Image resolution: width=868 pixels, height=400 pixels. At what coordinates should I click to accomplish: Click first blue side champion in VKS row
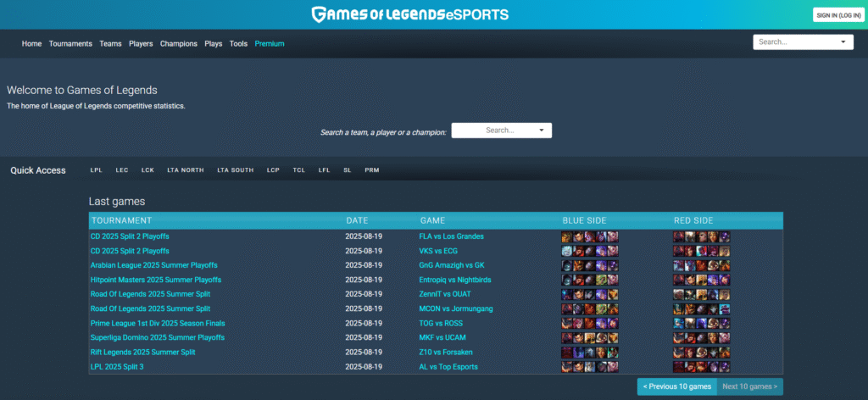567,251
